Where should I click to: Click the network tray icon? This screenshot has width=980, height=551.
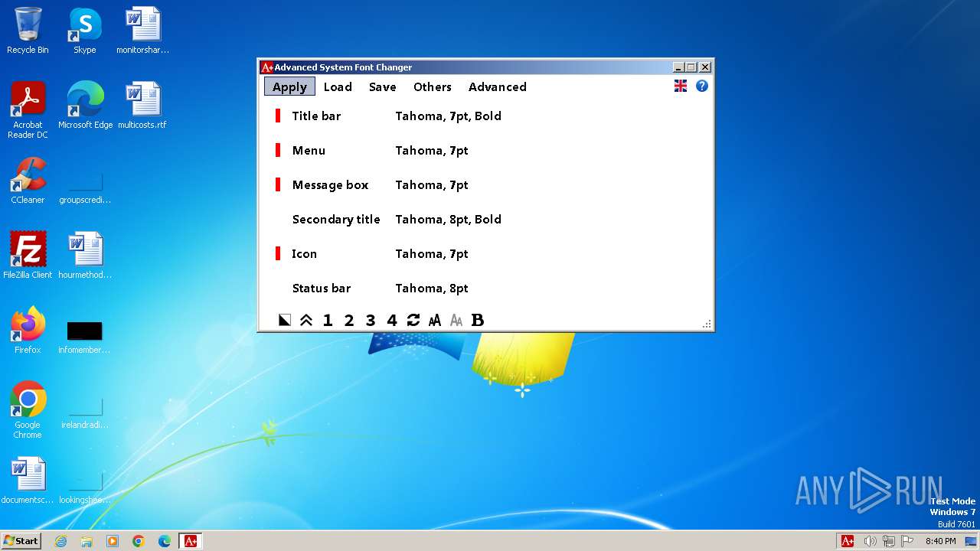tap(889, 541)
